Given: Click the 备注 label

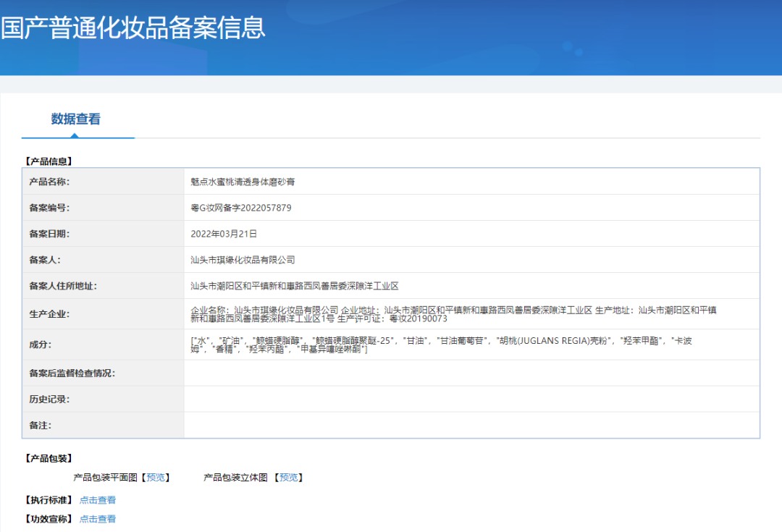Looking at the screenshot, I should [41, 426].
